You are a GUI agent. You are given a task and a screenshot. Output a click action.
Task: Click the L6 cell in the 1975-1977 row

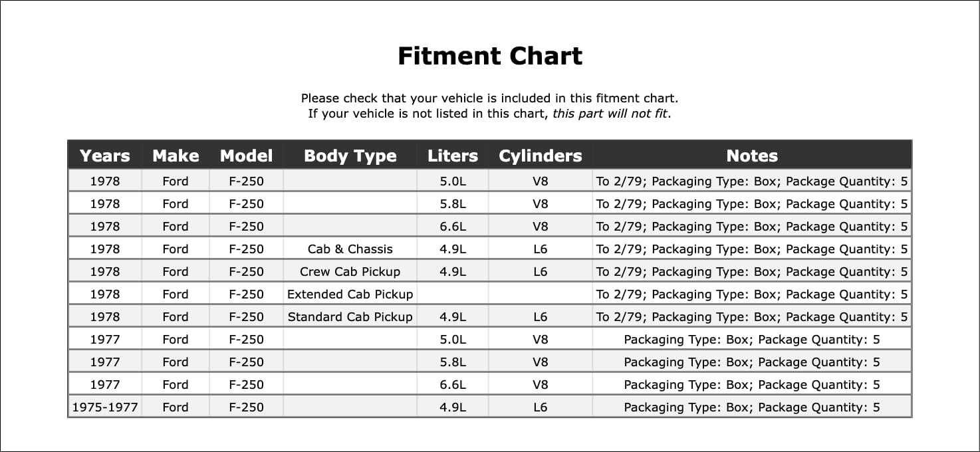click(540, 407)
